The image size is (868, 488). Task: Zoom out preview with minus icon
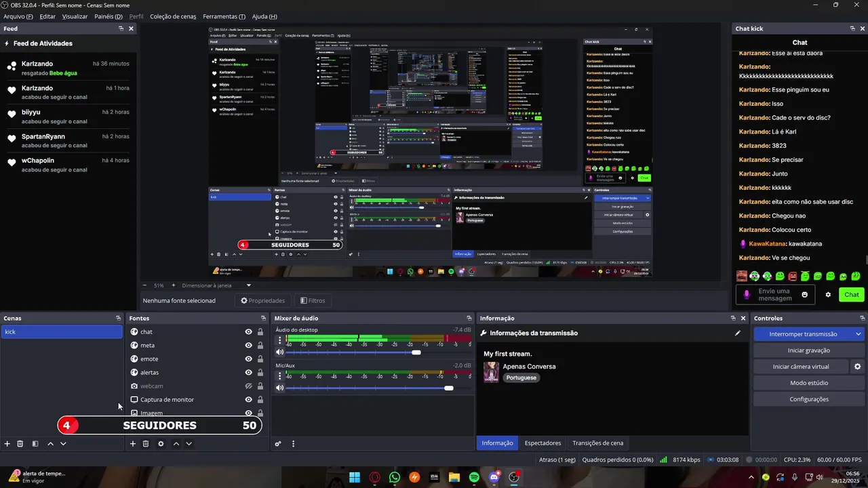click(144, 285)
